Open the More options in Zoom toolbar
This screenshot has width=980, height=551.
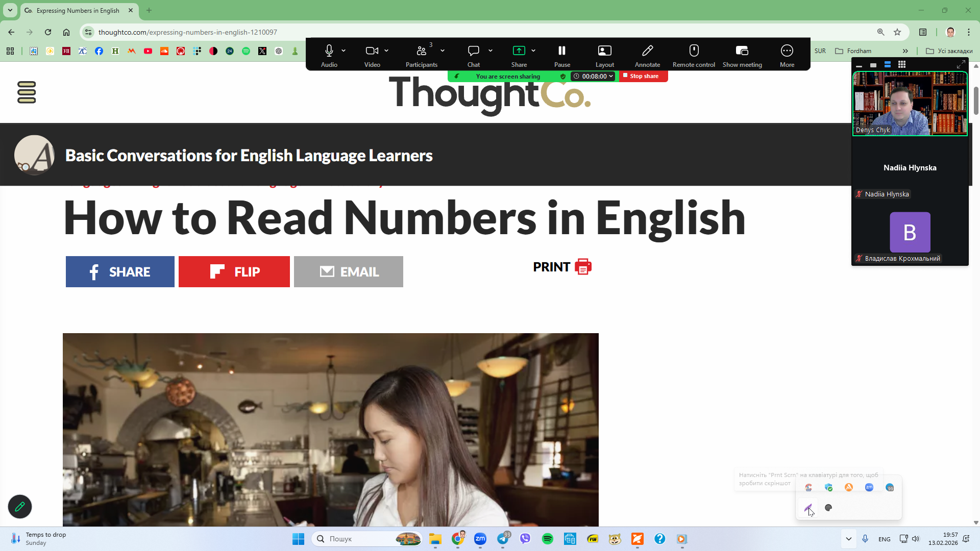coord(787,50)
